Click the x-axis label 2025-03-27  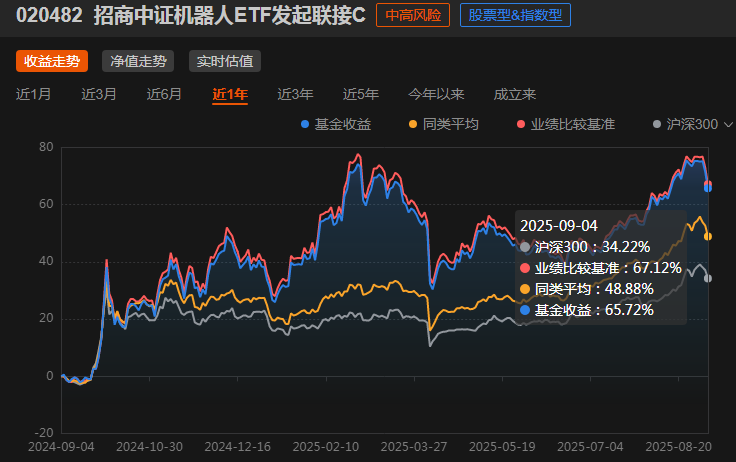point(414,447)
